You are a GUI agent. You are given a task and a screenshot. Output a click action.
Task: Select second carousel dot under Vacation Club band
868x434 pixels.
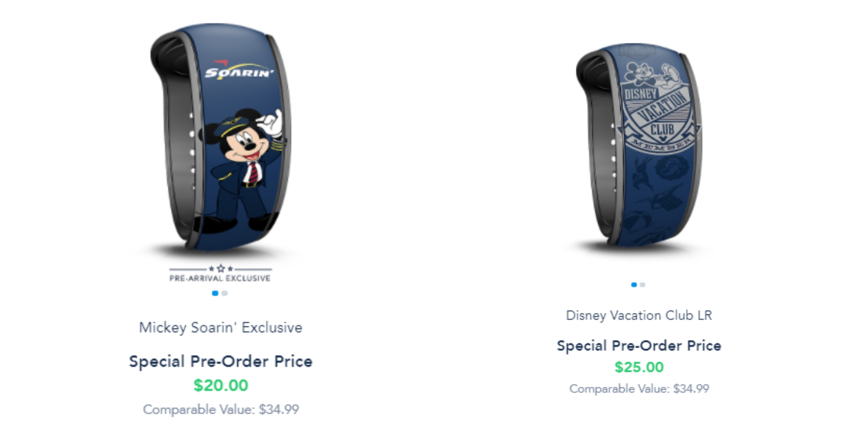click(x=642, y=285)
